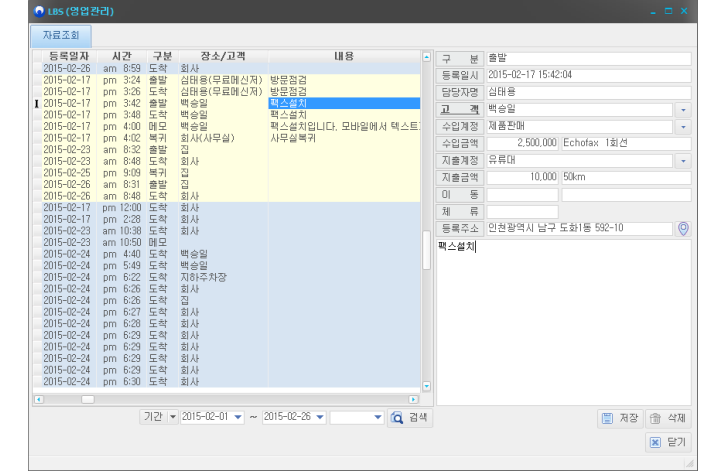Click the horizontal scroll right arrow

point(413,399)
